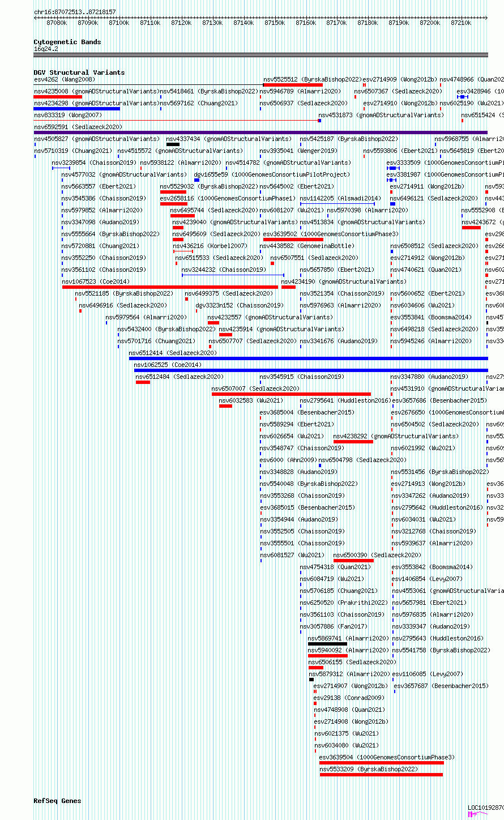Select the long blue bar under nsv1062525
Image resolution: width=504 pixels, height=820 pixels.
(x=311, y=370)
